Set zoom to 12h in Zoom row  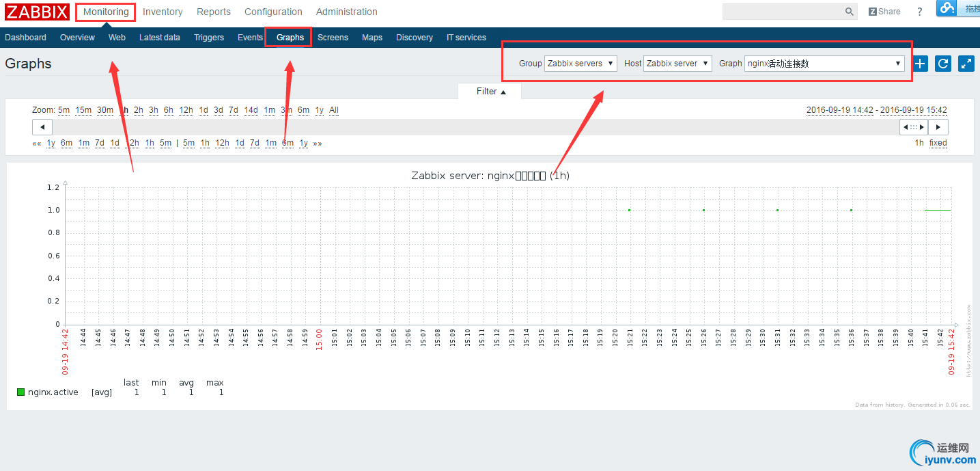pyautogui.click(x=186, y=110)
